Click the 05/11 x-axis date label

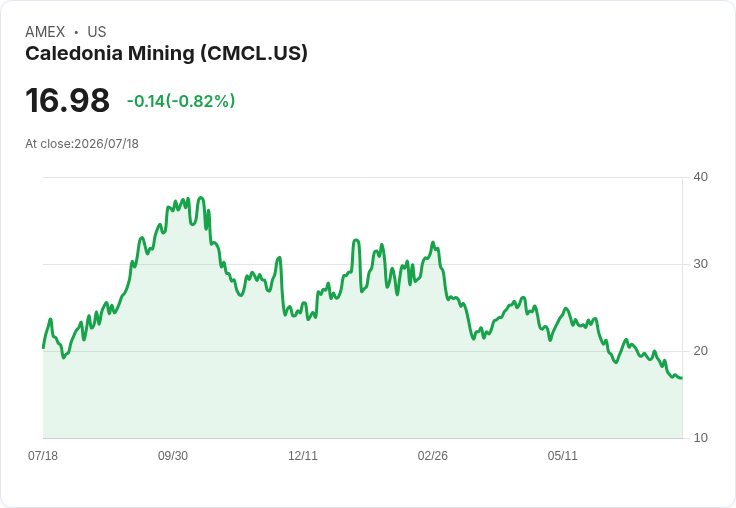562,455
